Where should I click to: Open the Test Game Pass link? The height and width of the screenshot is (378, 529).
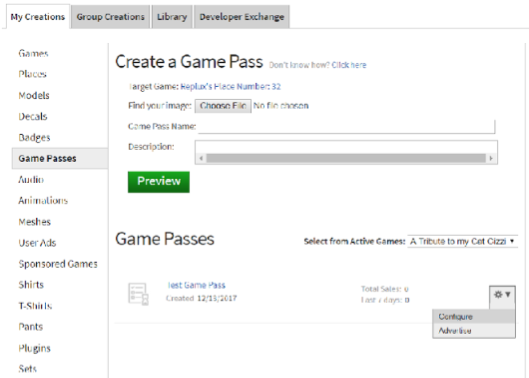pyautogui.click(x=196, y=285)
